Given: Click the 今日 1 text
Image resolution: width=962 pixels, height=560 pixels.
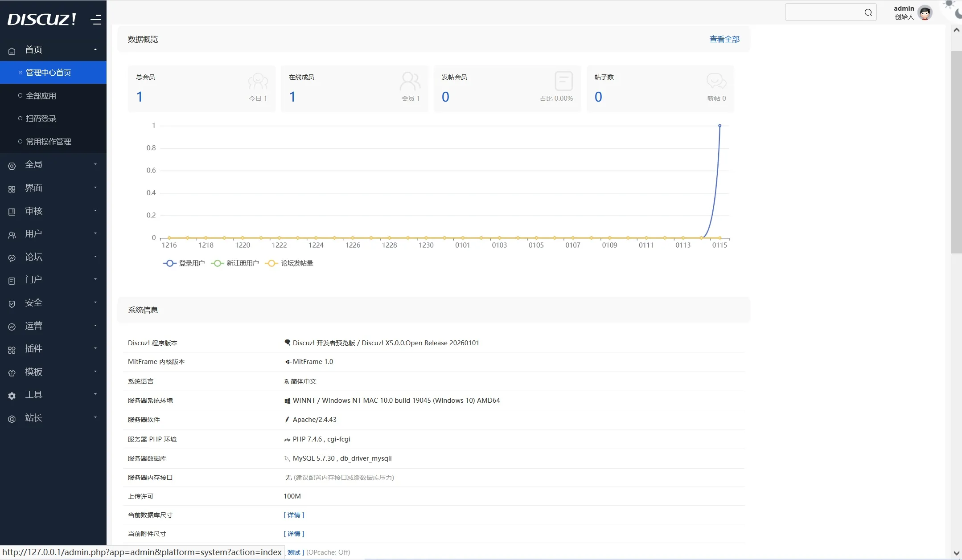Looking at the screenshot, I should click(258, 98).
